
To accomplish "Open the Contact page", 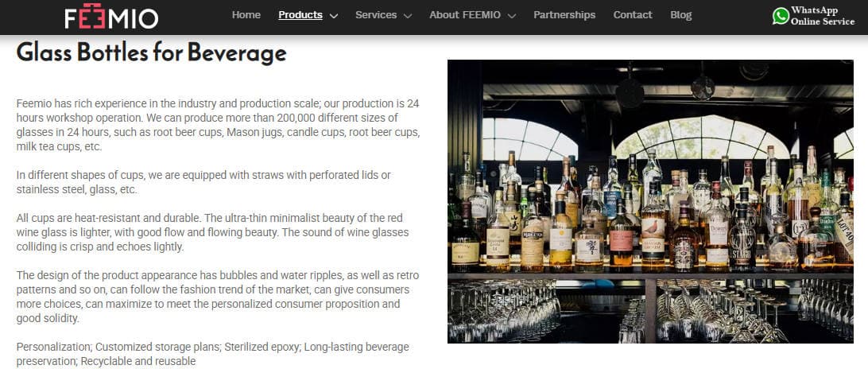I will click(x=633, y=15).
